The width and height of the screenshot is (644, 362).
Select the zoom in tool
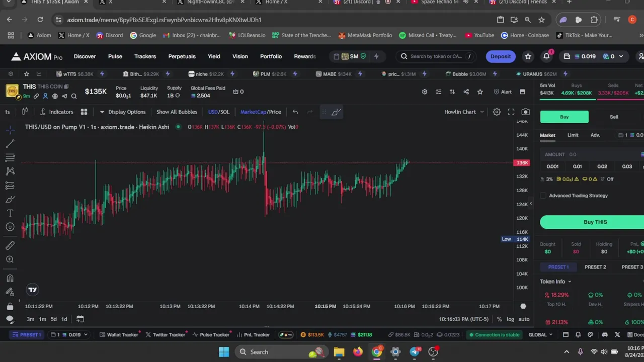pos(10,259)
